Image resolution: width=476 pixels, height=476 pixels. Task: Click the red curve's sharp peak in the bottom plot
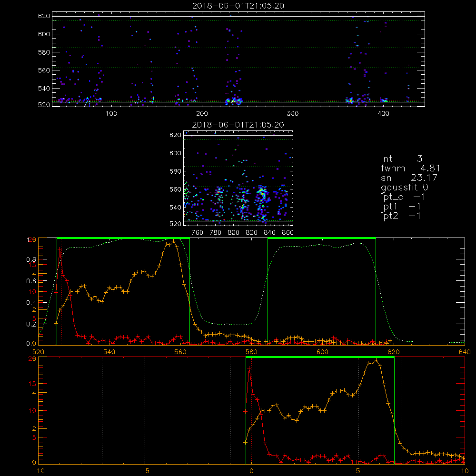[x=249, y=368]
